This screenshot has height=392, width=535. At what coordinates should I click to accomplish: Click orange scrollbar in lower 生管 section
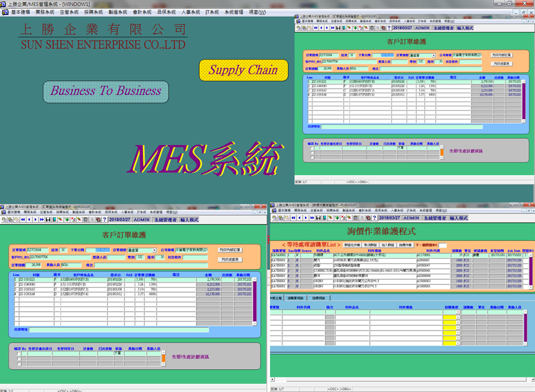click(163, 358)
